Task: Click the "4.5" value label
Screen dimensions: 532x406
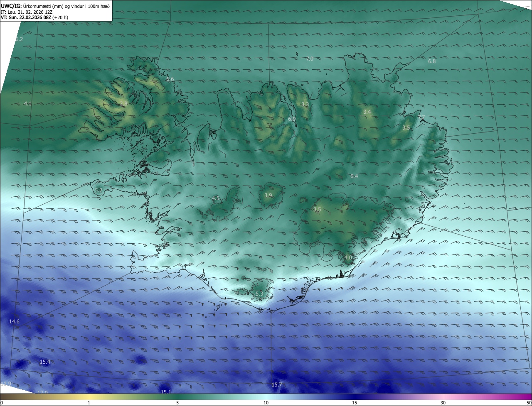Action: tap(216, 198)
